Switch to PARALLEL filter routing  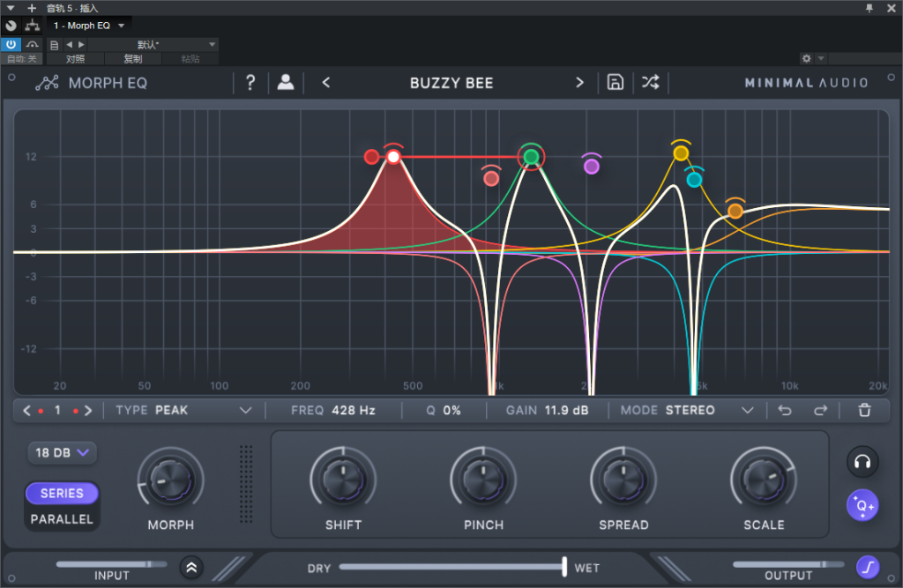point(62,519)
